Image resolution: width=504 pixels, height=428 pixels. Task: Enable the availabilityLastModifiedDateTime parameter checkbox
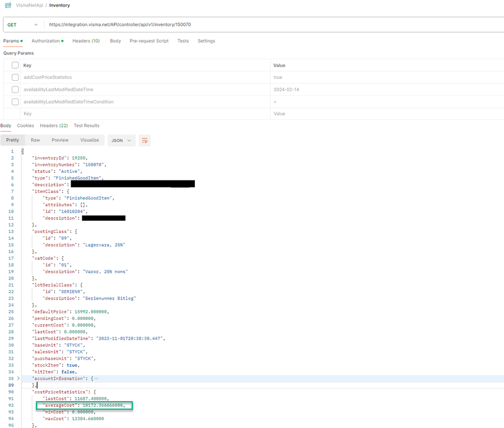pyautogui.click(x=15, y=90)
